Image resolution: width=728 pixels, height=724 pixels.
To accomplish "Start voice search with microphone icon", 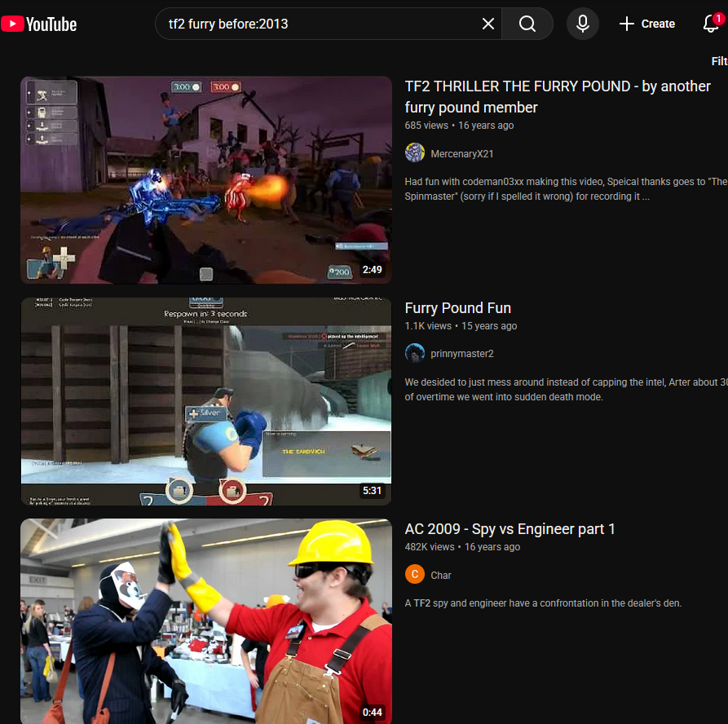I will (583, 24).
